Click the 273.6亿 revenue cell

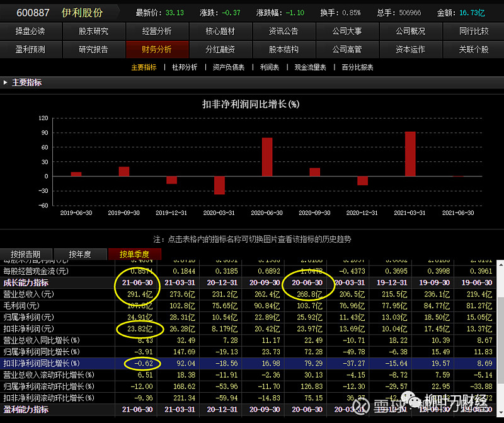[x=182, y=294]
